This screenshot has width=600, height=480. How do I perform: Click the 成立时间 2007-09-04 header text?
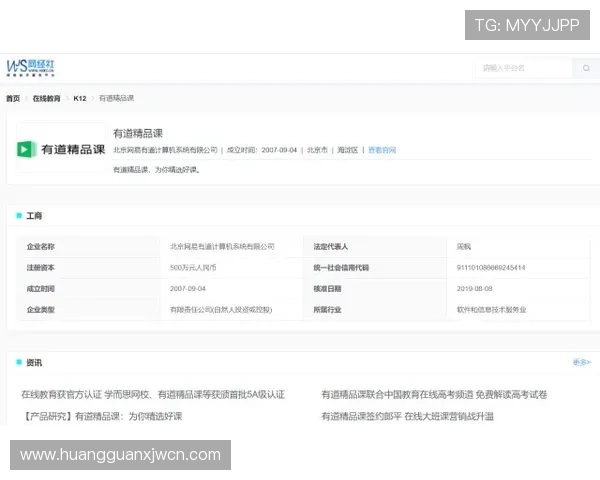pos(262,150)
